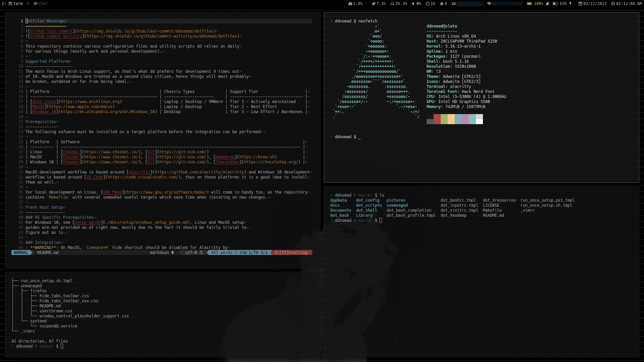This screenshot has height=362, width=644.
Task: Click the GNU Make link on line 35
Action: tap(112, 192)
